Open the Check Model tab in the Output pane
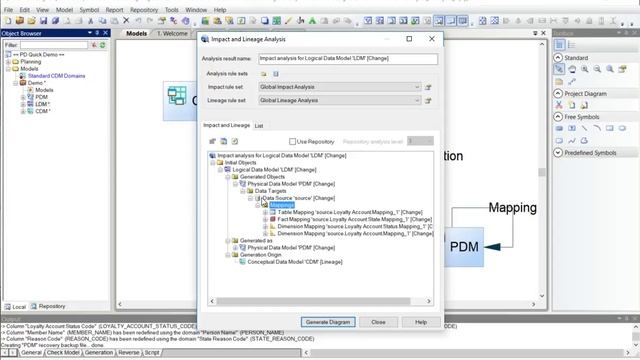 point(63,352)
